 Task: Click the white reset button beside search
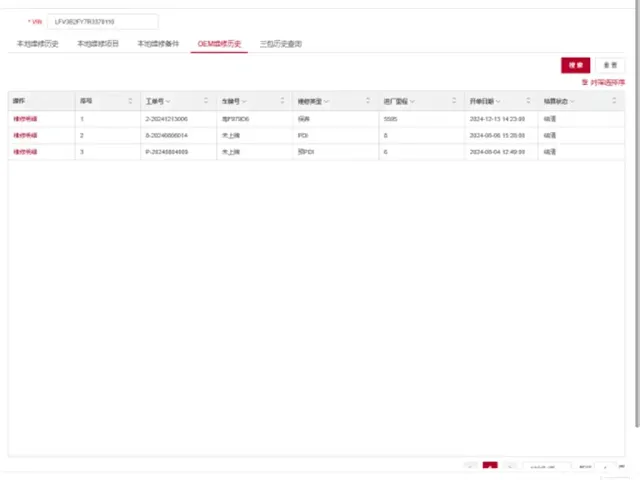[610, 65]
